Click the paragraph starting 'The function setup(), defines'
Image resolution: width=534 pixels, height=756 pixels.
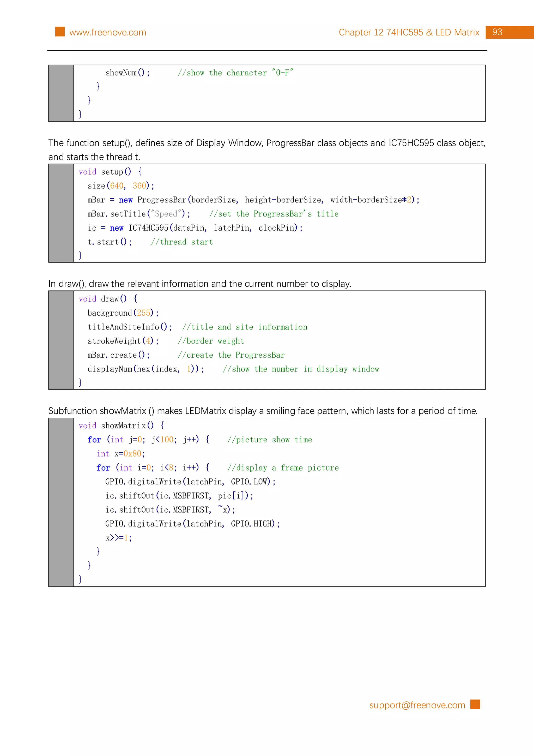coord(267,150)
